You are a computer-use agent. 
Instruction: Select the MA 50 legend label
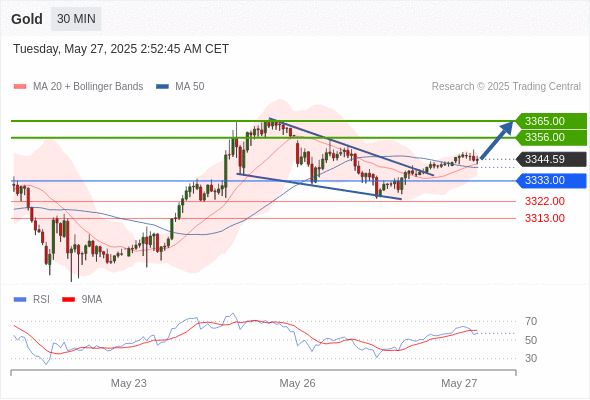pyautogui.click(x=190, y=87)
